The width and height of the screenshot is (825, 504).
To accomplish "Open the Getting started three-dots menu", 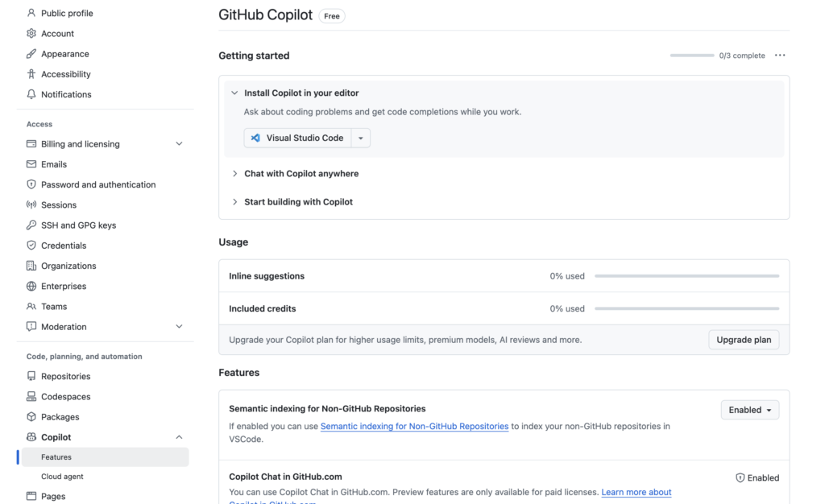I will coord(780,56).
